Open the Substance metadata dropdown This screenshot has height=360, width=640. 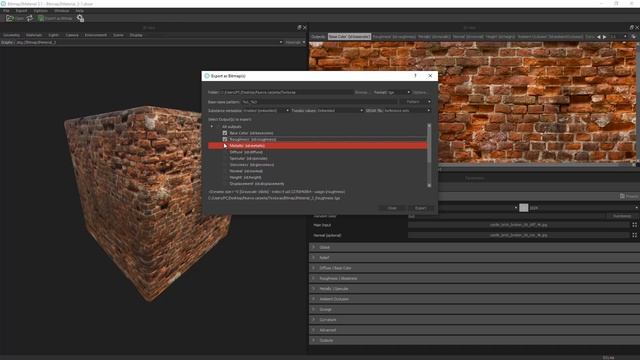(x=266, y=111)
